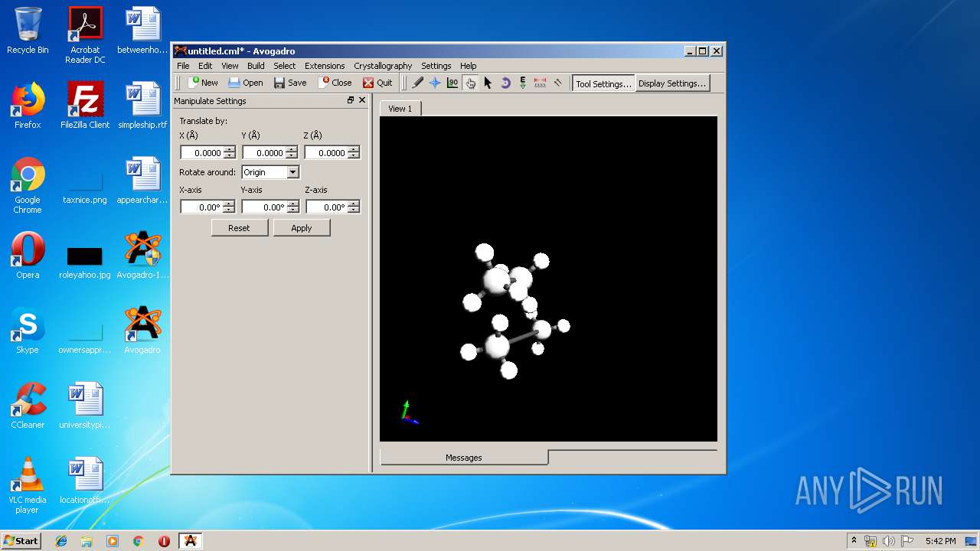This screenshot has height=551, width=980.
Task: Select the Navigate tool star icon
Action: click(x=435, y=83)
